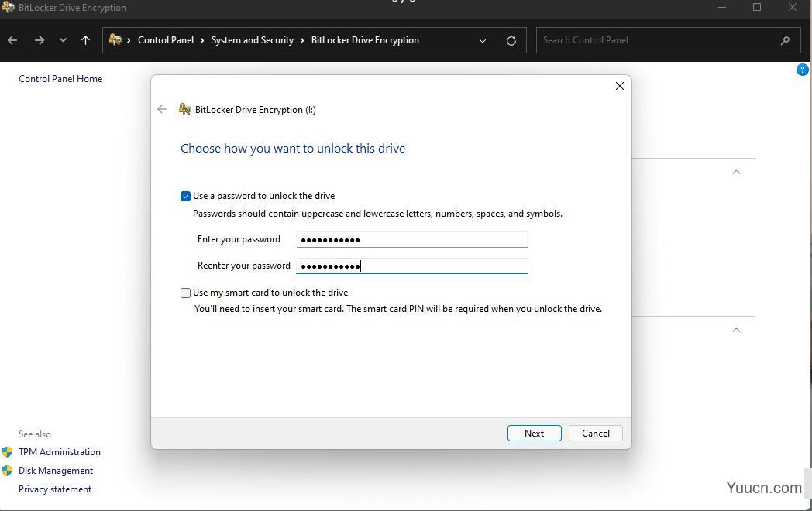
Task: Minimize the BitLocker Drive Encryption window
Action: pos(722,7)
